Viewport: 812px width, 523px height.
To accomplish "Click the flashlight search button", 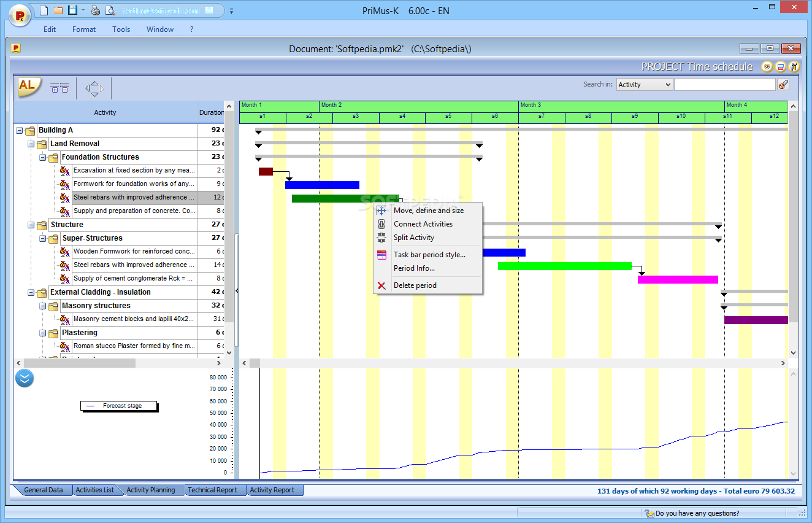I will pos(783,85).
